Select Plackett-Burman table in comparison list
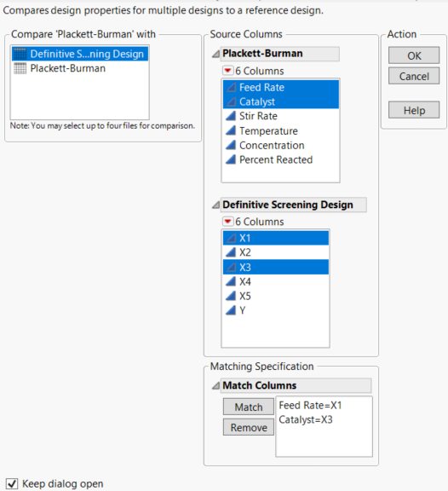The width and height of the screenshot is (448, 491). point(80,68)
